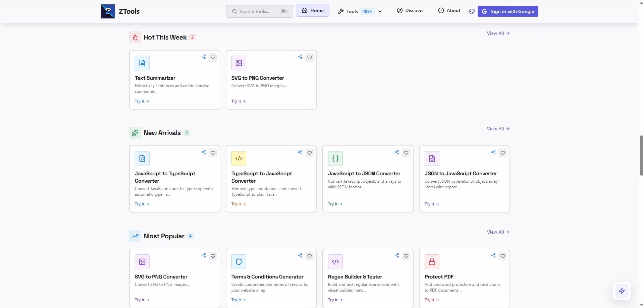
Task: Favorite SVG to PNG Converter in Hot This Week
Action: click(x=310, y=58)
